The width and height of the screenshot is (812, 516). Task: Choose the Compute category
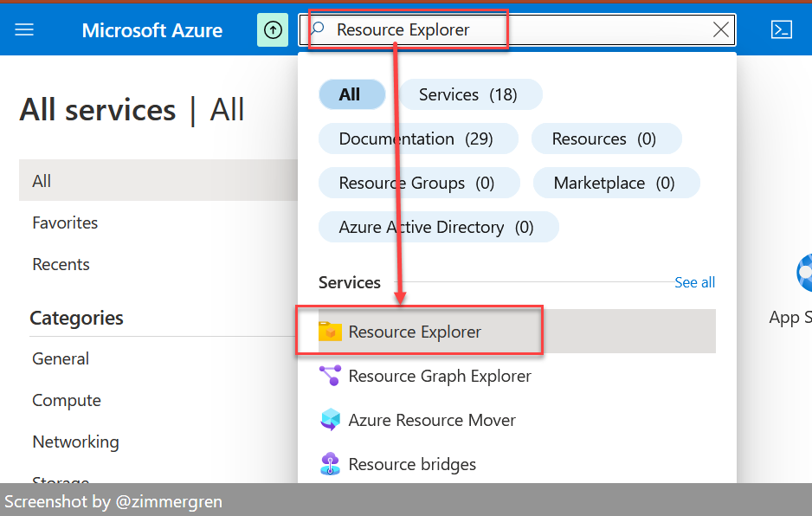(66, 400)
